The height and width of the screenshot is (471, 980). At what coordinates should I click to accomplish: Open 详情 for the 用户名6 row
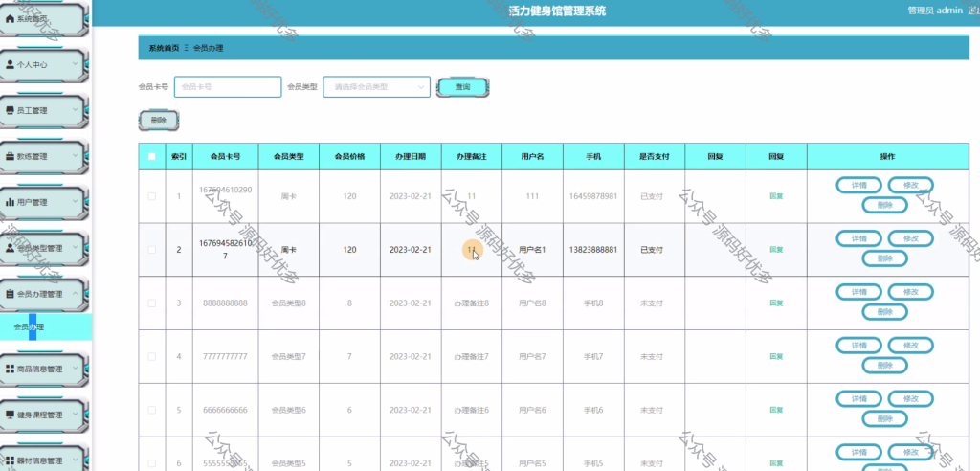(859, 398)
